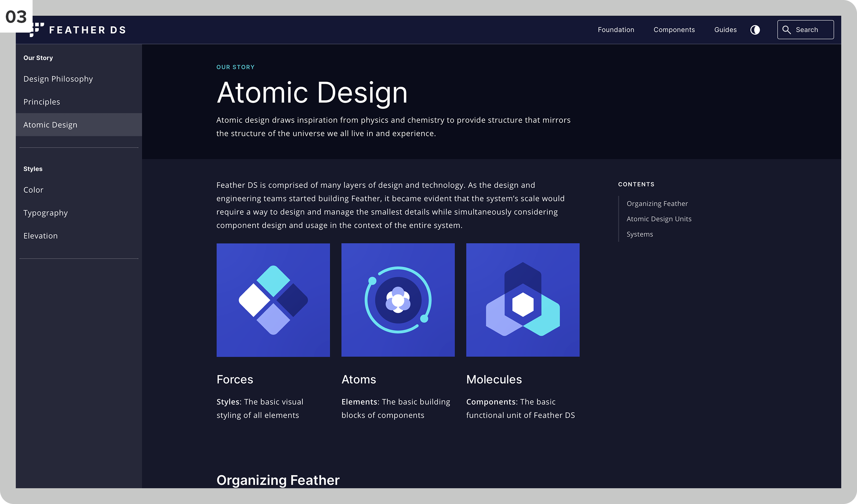Click the 'Components: The basic' description
Screen dimensions: 857x504
[x=520, y=408]
